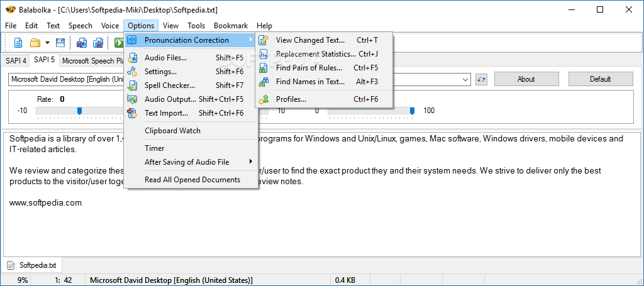
Task: Open the Pronunciation Correction submenu
Action: tap(191, 40)
